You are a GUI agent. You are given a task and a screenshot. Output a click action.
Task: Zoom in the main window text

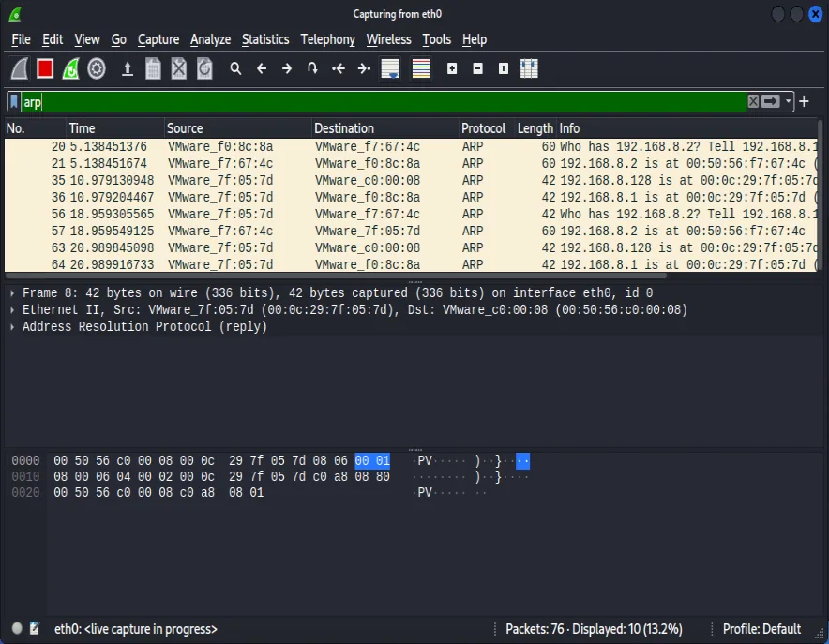point(452,68)
